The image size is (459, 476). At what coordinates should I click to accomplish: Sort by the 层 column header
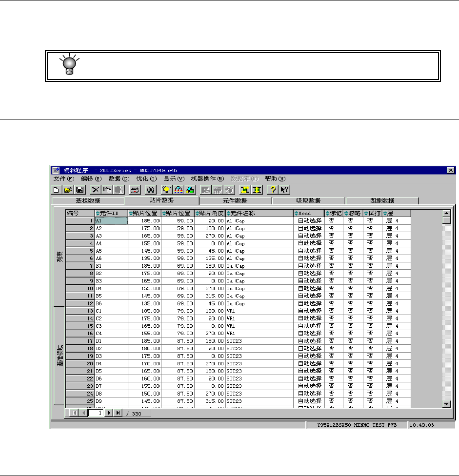point(397,214)
